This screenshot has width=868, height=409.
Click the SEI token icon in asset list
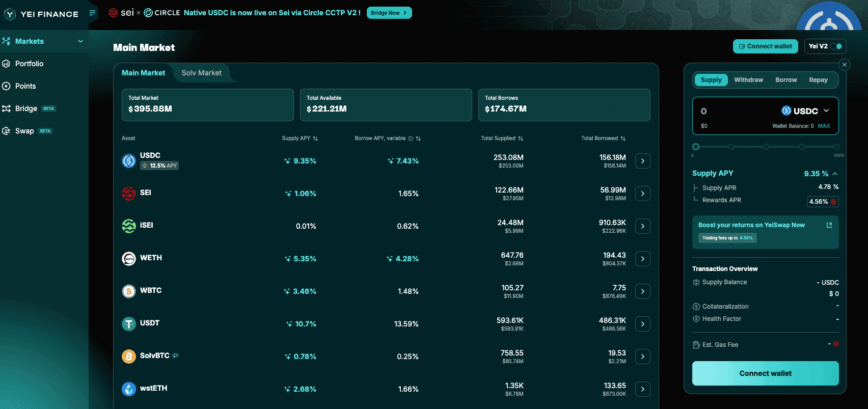129,194
